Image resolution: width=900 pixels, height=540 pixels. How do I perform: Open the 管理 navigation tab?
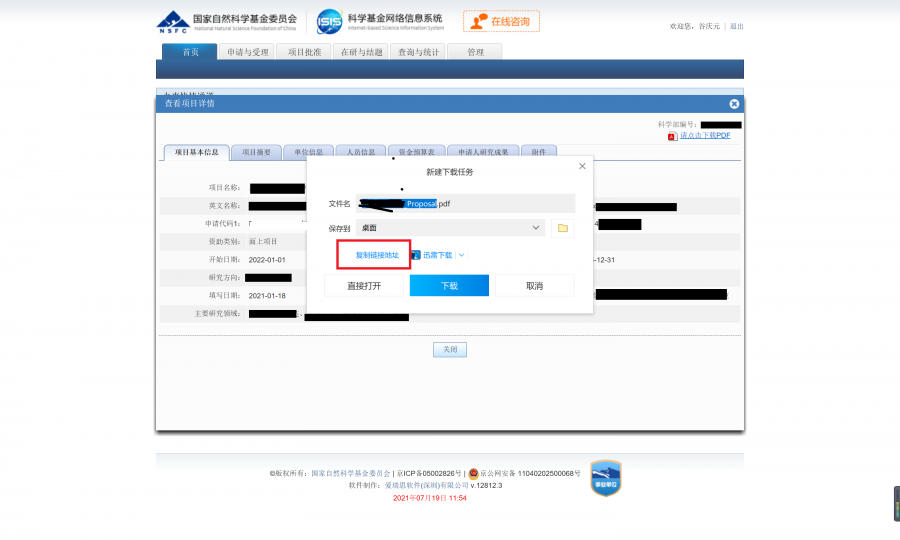tap(475, 52)
